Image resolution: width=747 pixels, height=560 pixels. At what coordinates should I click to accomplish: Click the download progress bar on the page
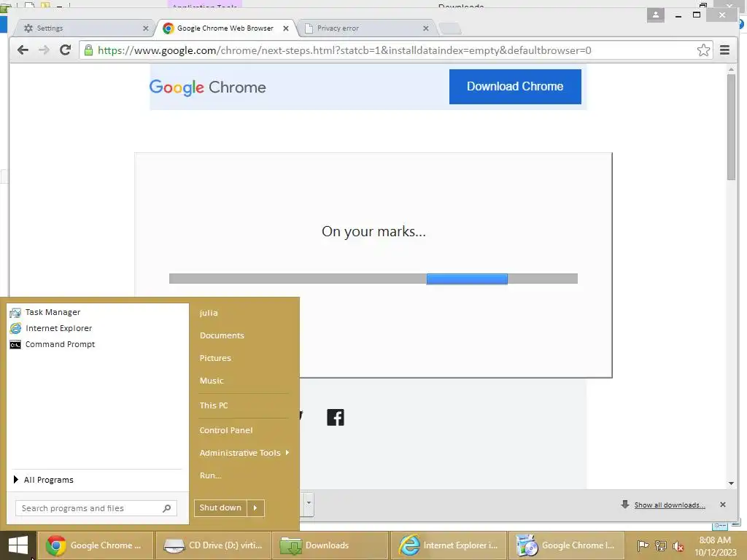373,279
